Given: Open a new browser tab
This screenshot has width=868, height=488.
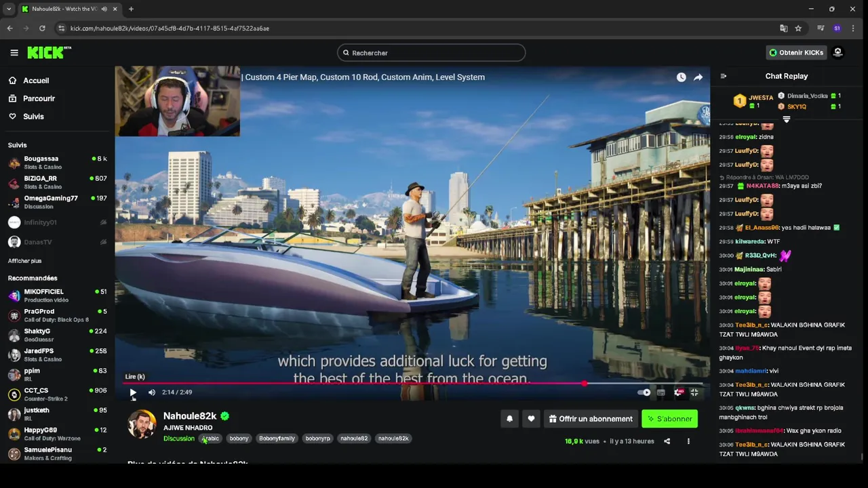Looking at the screenshot, I should (131, 9).
